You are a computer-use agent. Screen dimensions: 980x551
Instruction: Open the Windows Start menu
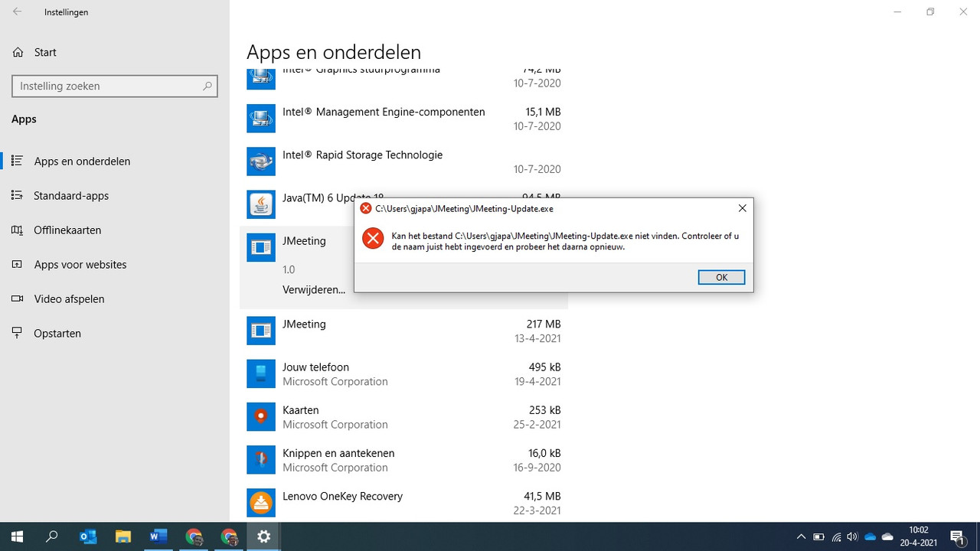[x=17, y=536]
